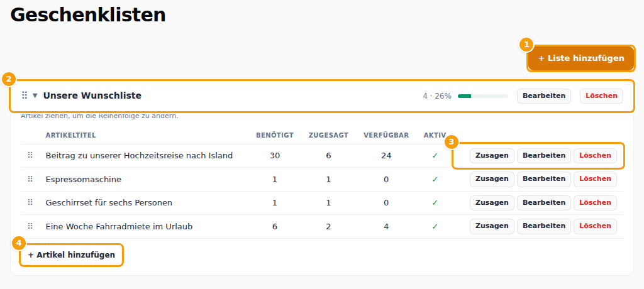Select the drag handle for the Geschirrset row

point(30,202)
